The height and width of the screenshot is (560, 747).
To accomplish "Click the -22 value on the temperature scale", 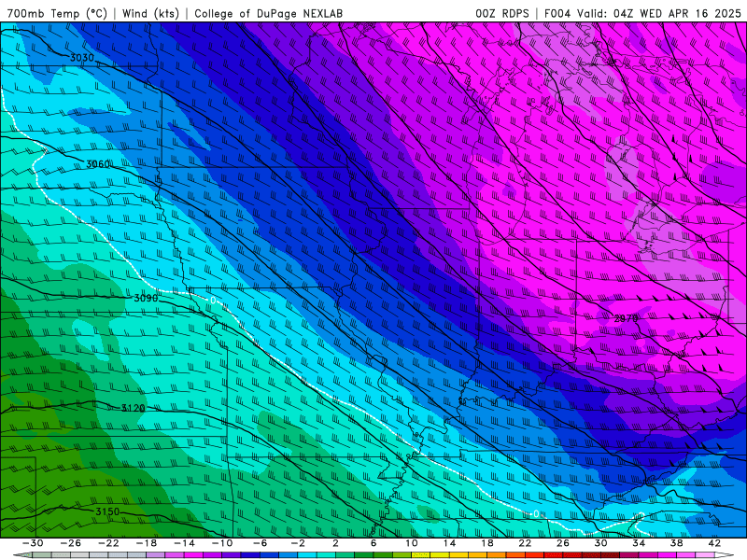I will click(x=108, y=543).
